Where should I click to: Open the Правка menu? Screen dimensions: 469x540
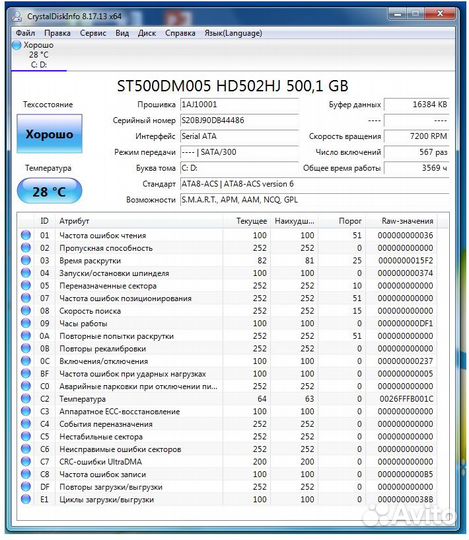click(57, 33)
